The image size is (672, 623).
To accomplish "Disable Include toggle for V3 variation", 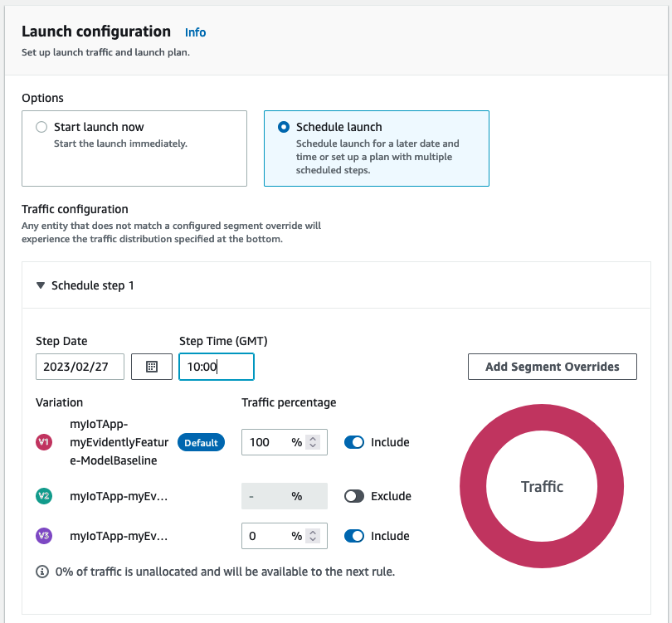I will [x=354, y=536].
